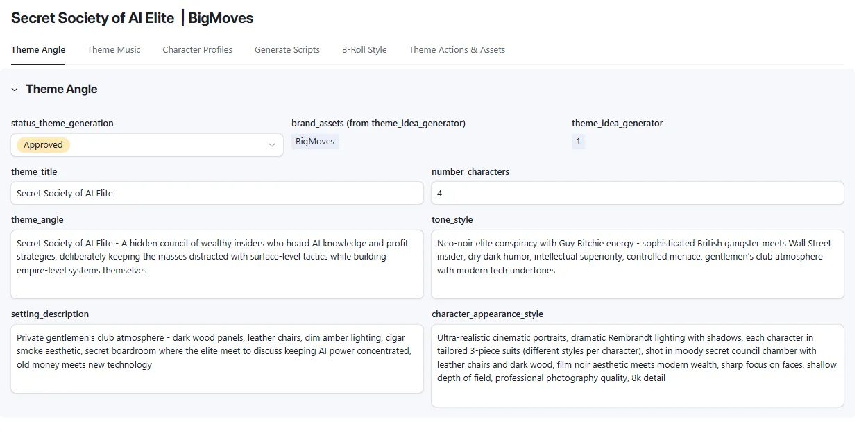Select the Theme Angle tab

(38, 49)
